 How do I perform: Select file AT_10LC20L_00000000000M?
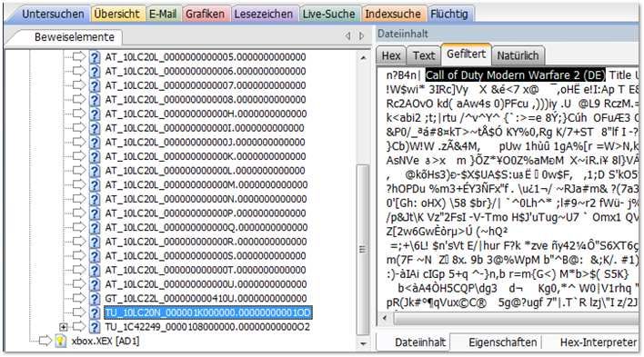pyautogui.click(x=206, y=184)
